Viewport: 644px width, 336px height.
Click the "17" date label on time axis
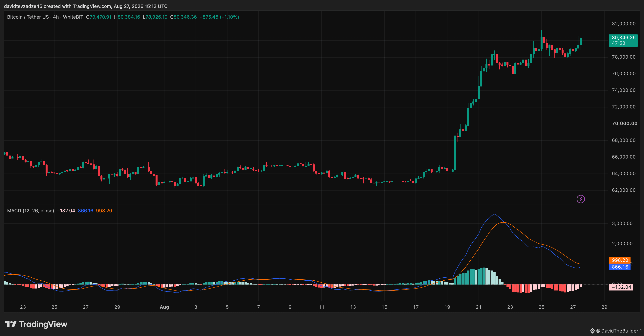(416, 307)
